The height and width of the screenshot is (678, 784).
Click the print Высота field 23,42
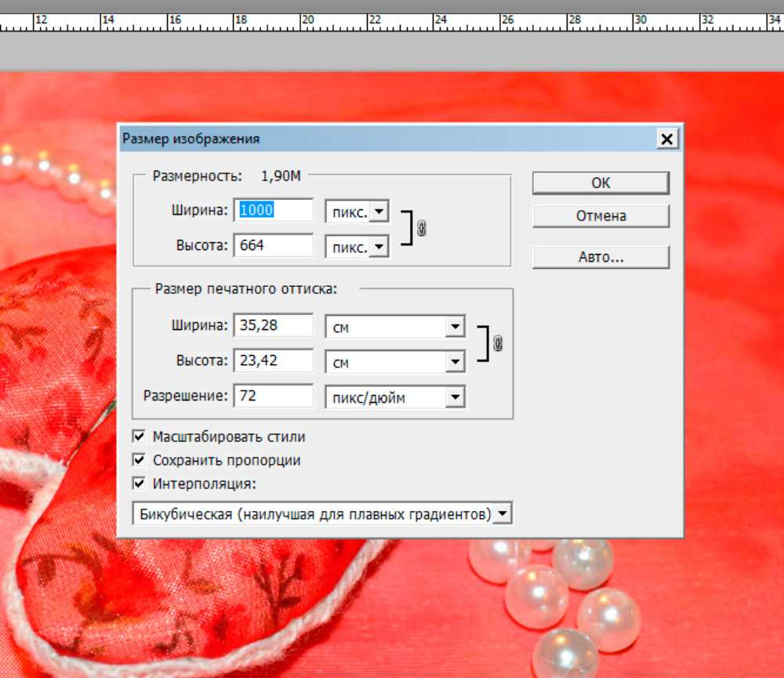[x=274, y=361]
